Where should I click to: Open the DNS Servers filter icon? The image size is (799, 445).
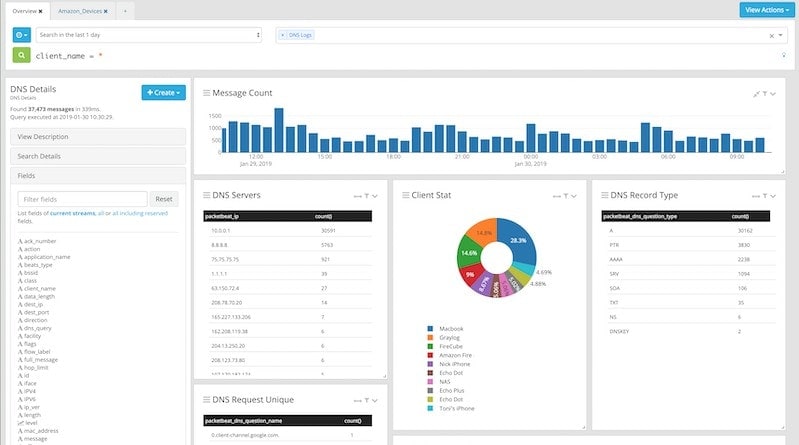[366, 196]
